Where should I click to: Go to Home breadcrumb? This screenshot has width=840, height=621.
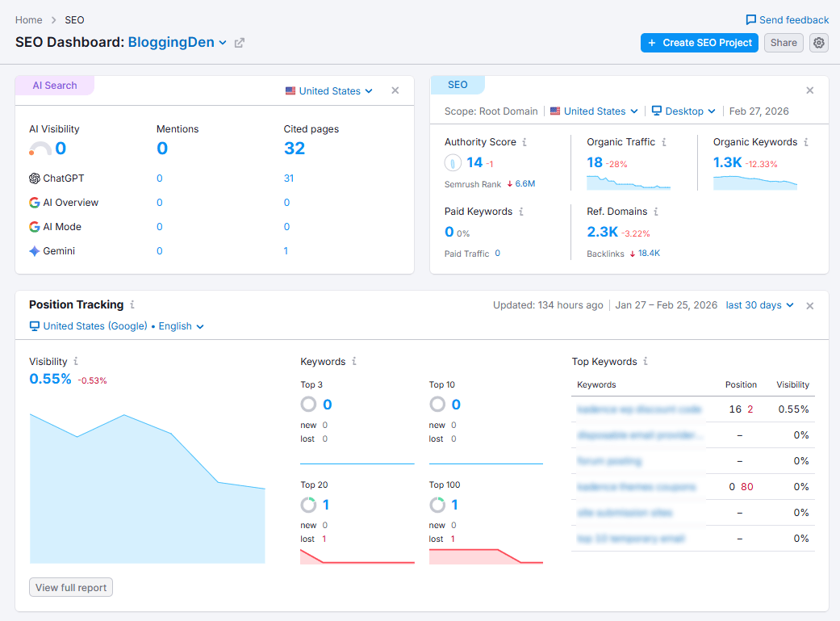(x=28, y=20)
